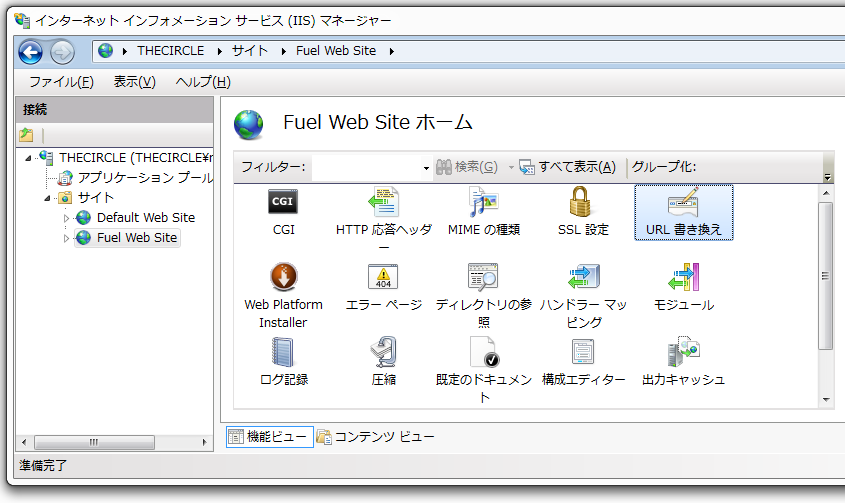Click THECIRCLE in the breadcrumb

pos(170,51)
